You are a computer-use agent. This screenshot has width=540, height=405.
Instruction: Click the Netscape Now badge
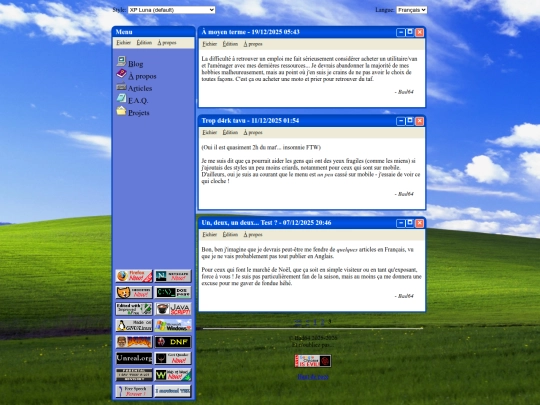click(173, 276)
